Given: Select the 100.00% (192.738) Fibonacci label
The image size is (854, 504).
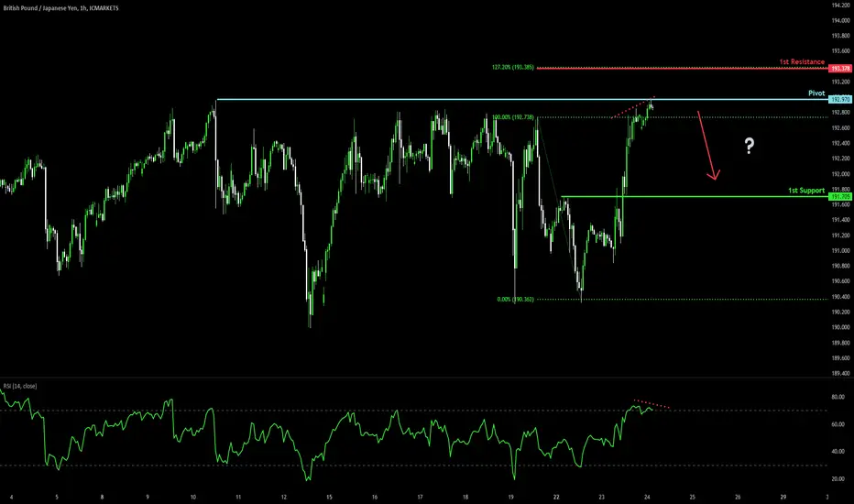Looking at the screenshot, I should 512,117.
